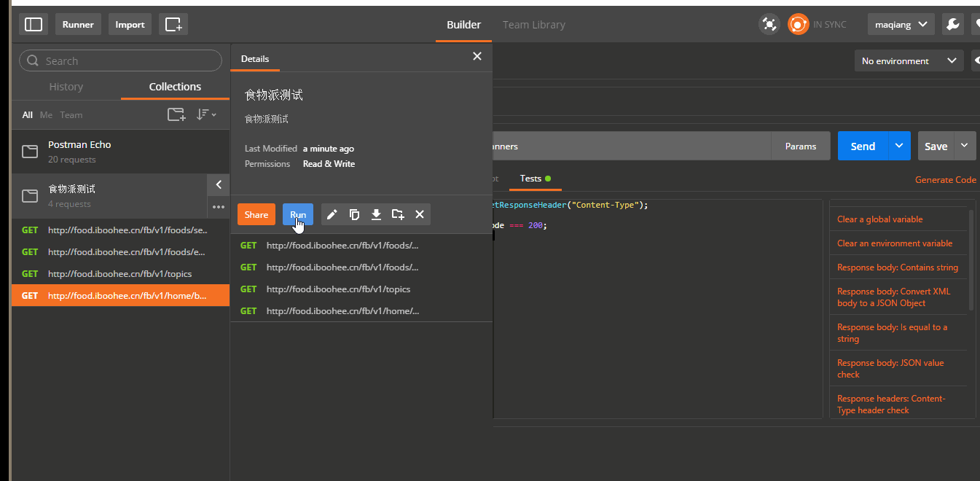Click the download export collection icon

(376, 214)
